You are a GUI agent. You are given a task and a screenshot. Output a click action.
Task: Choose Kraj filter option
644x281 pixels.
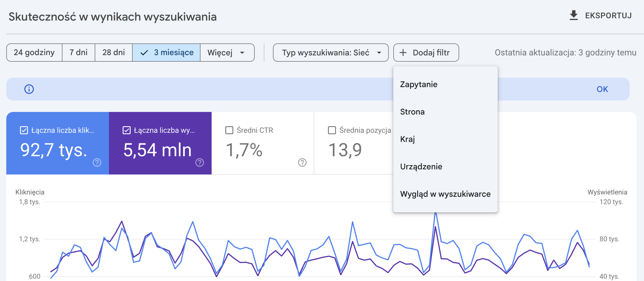coord(445,139)
